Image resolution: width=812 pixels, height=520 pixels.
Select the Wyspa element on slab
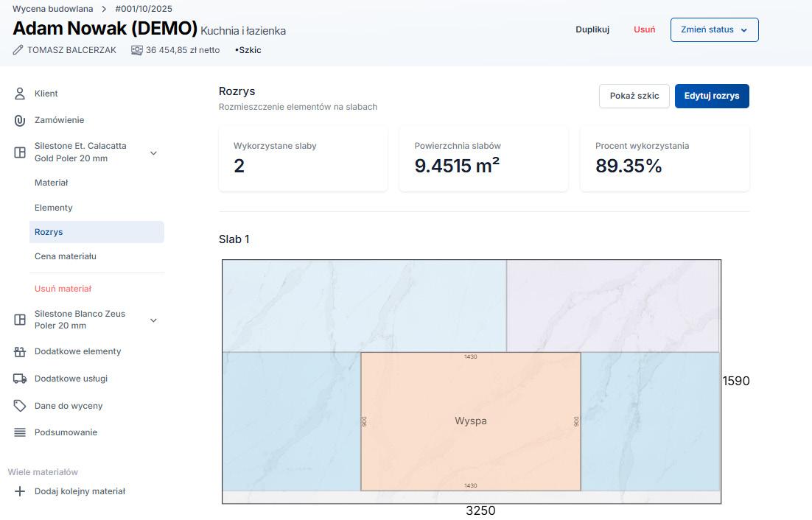click(x=470, y=421)
